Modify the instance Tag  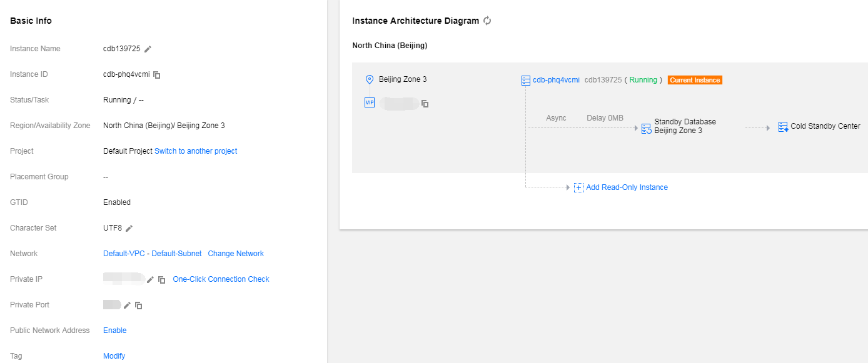(114, 356)
